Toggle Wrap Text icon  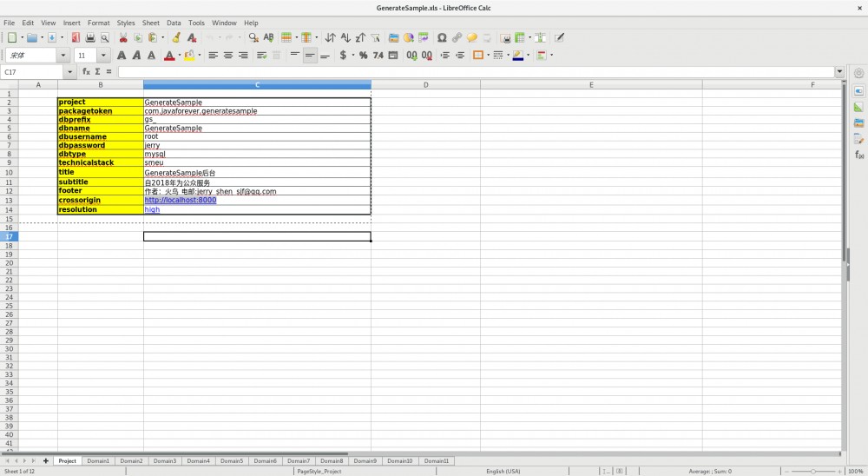pos(262,55)
